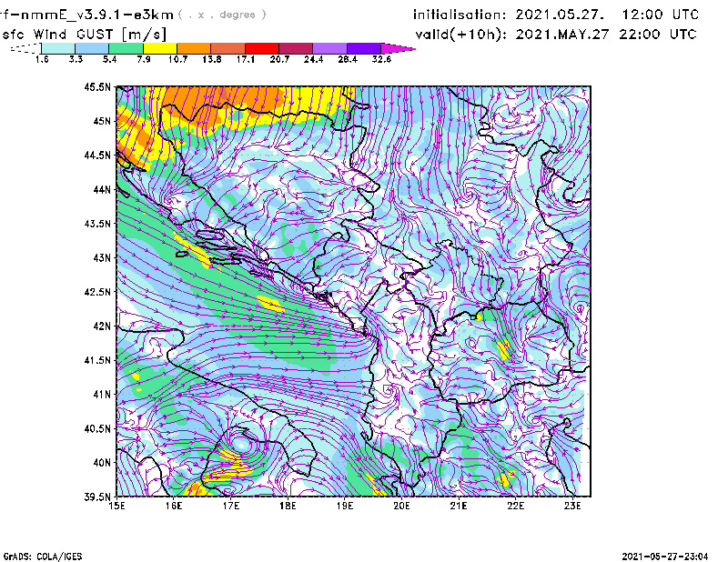The width and height of the screenshot is (728, 562).
Task: Click the light cyan 1.6–3.3 legend swatch
Action: coord(58,48)
